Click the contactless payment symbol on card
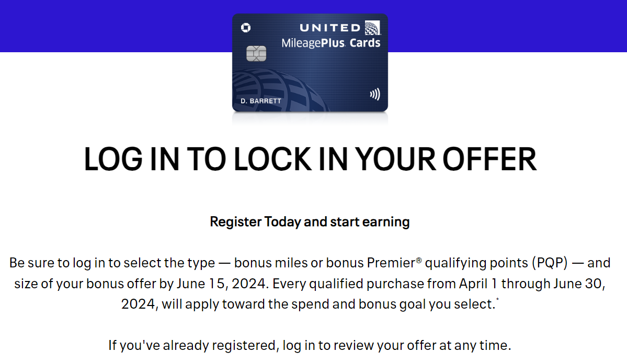The width and height of the screenshot is (627, 364). pyautogui.click(x=374, y=94)
